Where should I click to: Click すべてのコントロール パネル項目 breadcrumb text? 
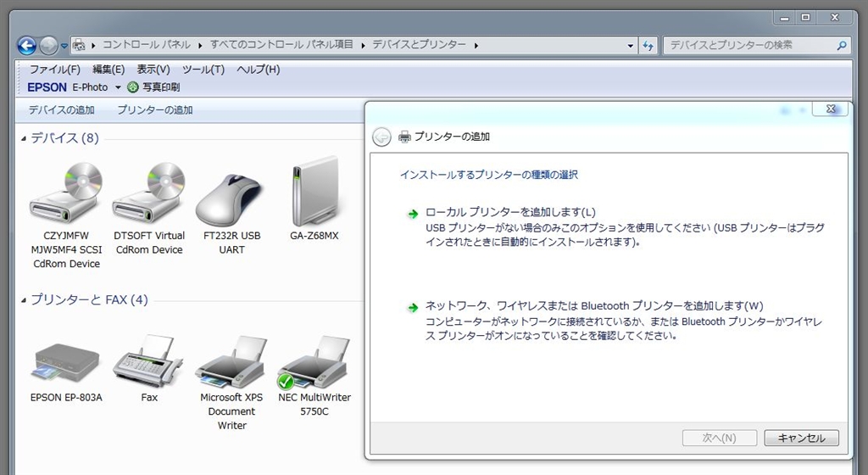click(x=281, y=44)
